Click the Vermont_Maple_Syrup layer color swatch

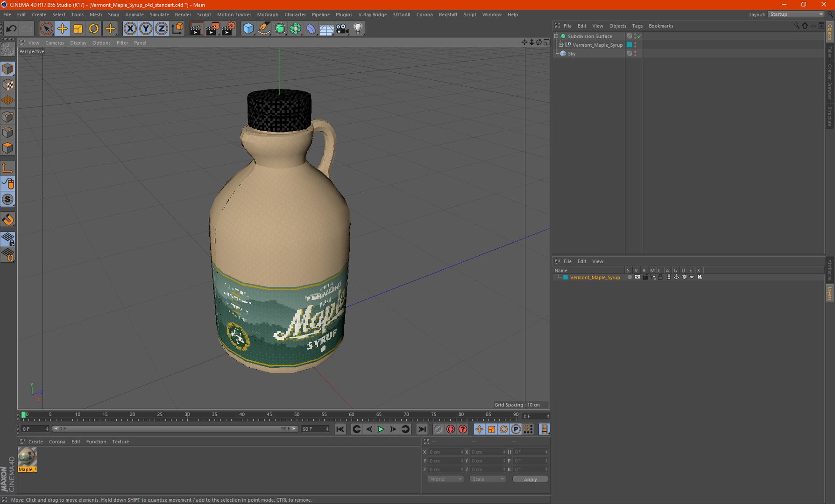(565, 277)
